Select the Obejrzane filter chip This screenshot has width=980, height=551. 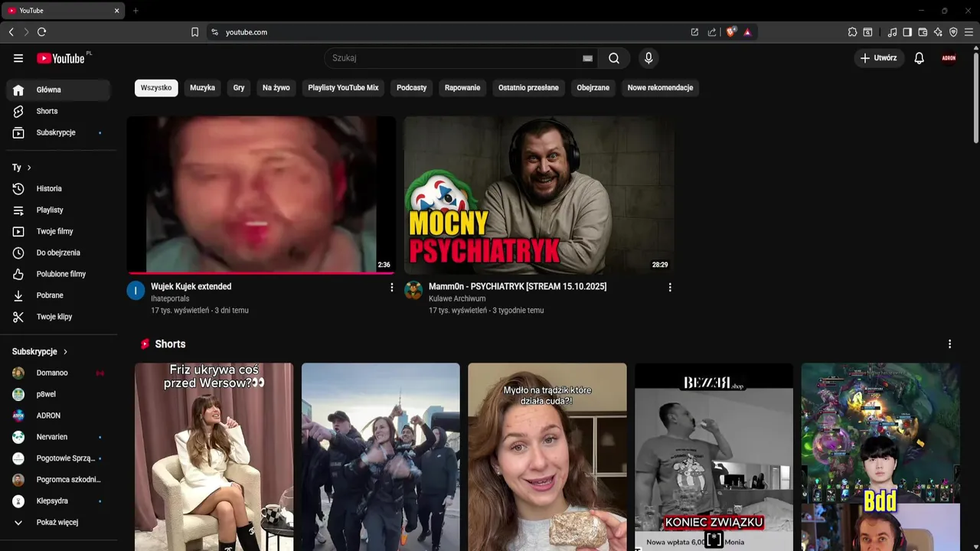593,88
